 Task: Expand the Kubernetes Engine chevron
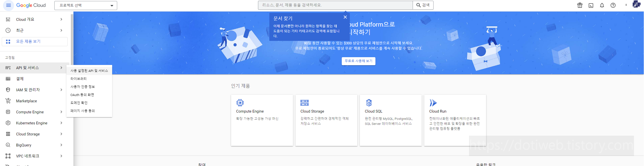click(61, 123)
